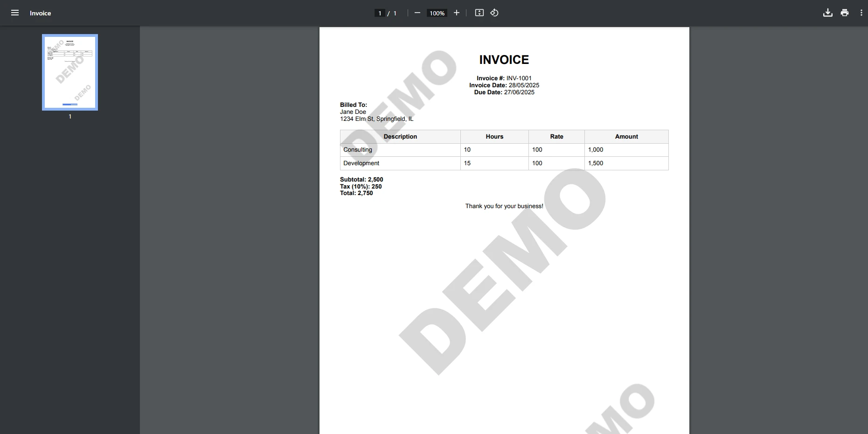Click the Tax (10%): 250 line
This screenshot has height=434, width=868.
(x=361, y=187)
